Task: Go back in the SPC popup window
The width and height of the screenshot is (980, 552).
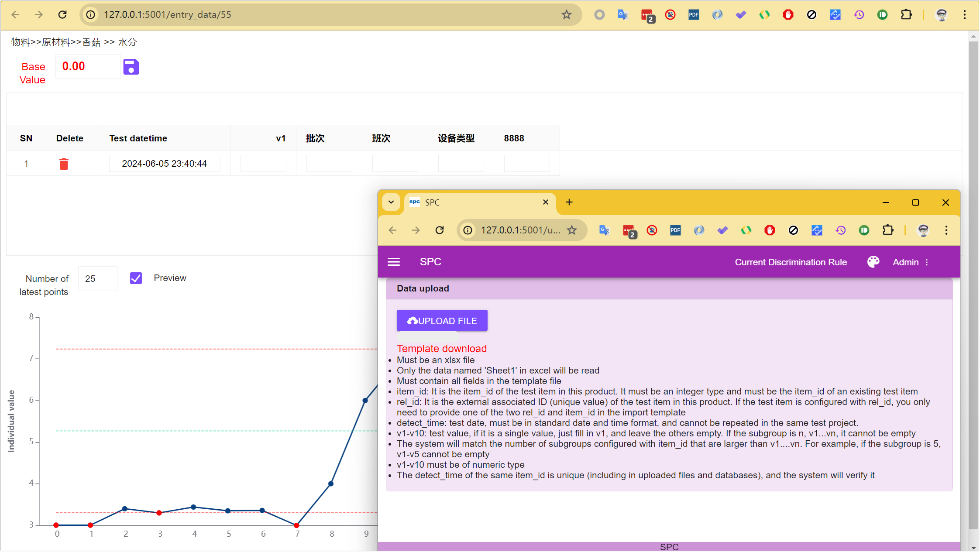Action: [393, 230]
